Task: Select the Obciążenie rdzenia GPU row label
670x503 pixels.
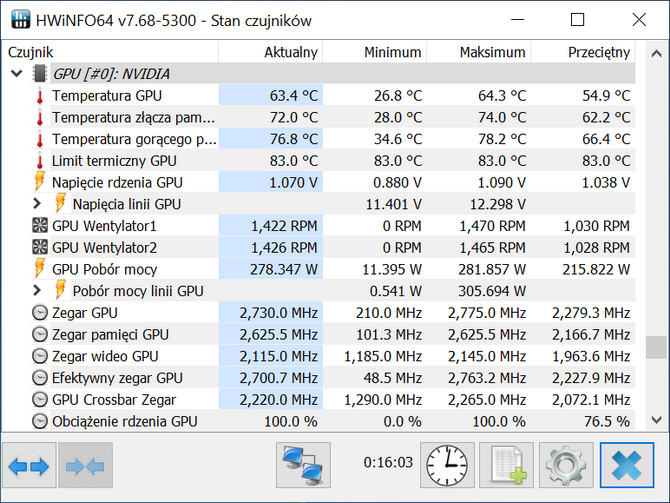Action: pos(125,421)
